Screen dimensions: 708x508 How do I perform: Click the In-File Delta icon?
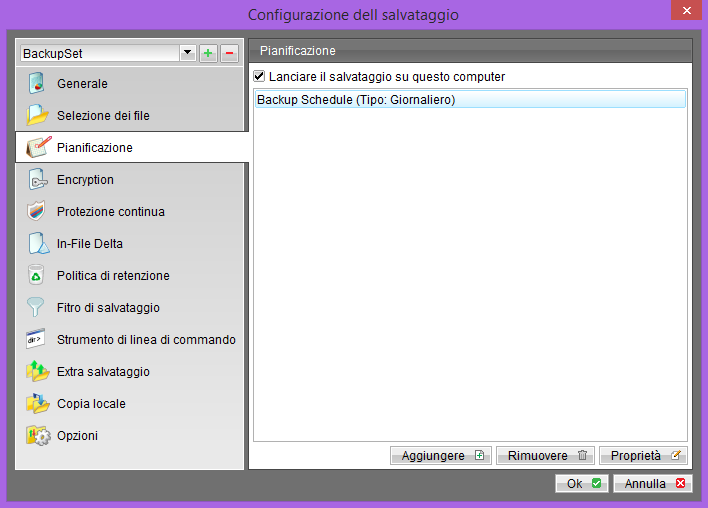(38, 243)
